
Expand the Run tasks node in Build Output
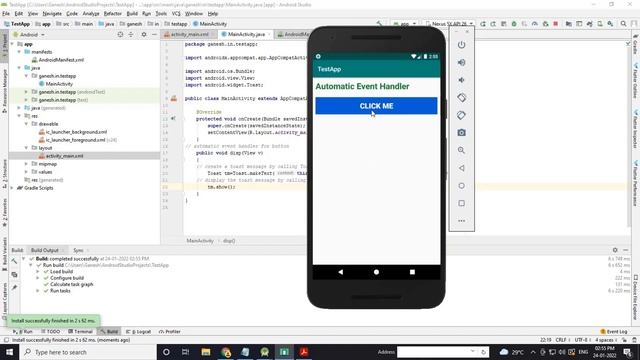pos(38,291)
